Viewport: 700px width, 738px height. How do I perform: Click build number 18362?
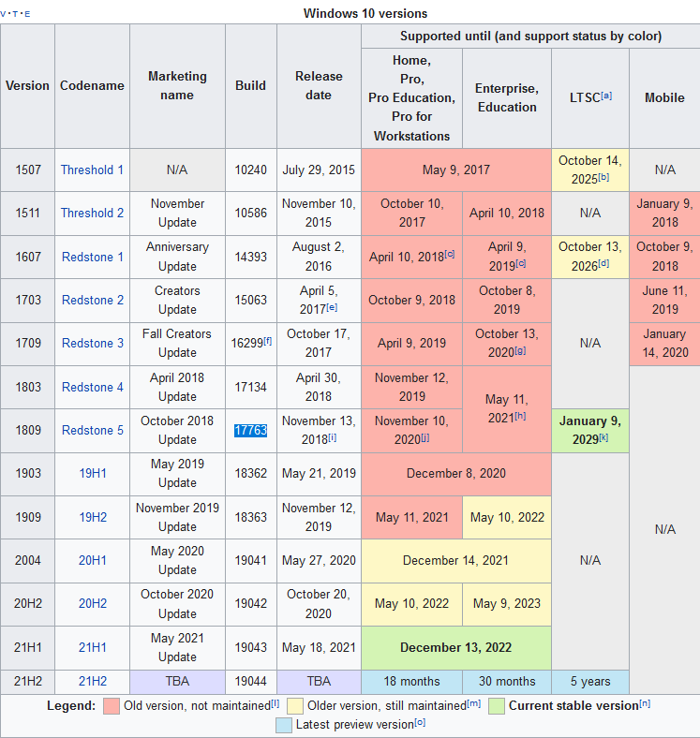250,473
